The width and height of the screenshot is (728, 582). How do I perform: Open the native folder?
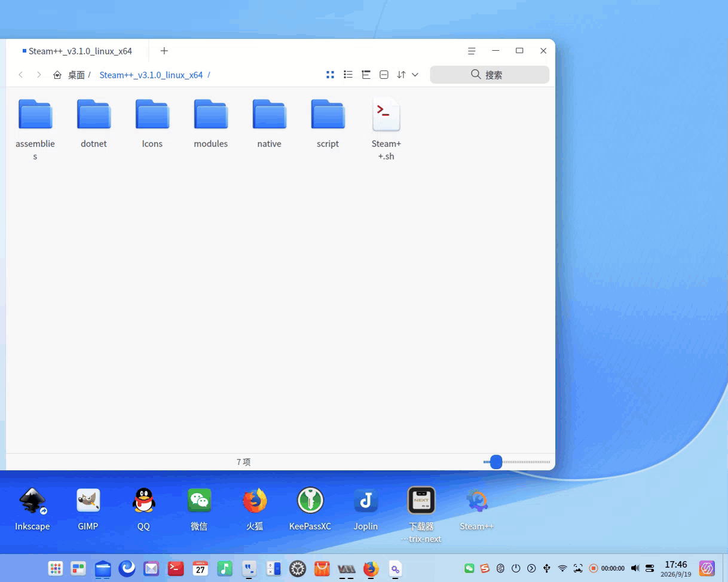270,123
